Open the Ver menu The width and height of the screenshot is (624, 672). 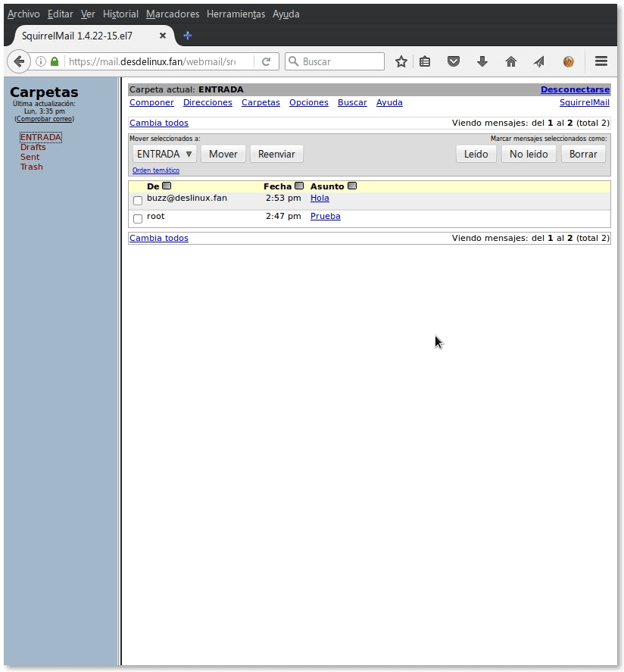[x=88, y=14]
